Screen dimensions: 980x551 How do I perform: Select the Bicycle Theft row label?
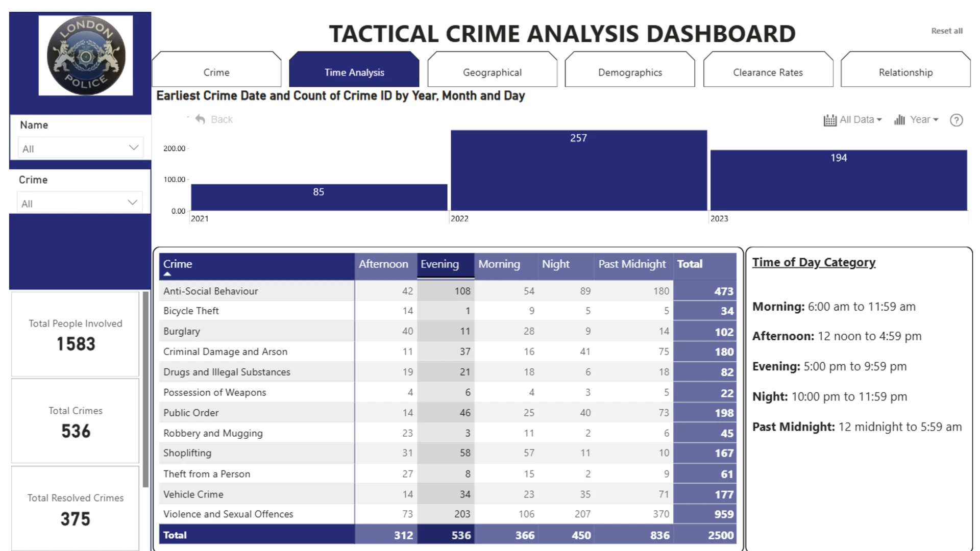pos(191,311)
